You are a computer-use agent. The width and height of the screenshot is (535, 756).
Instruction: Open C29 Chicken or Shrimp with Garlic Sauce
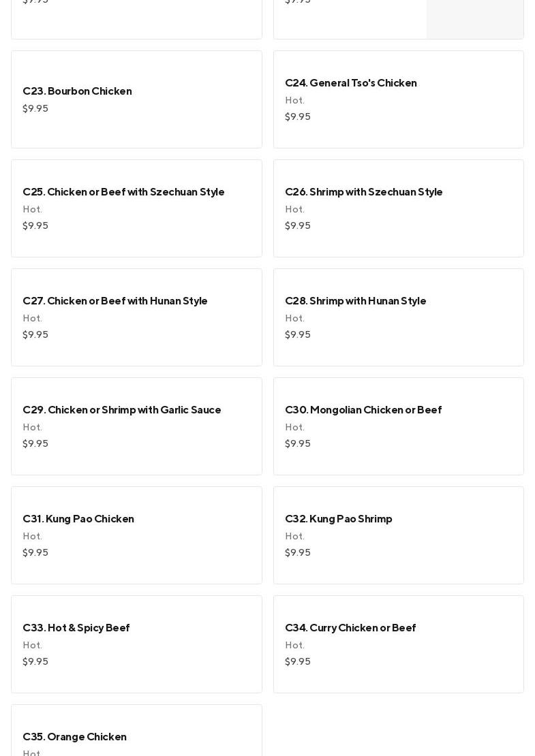(x=136, y=426)
